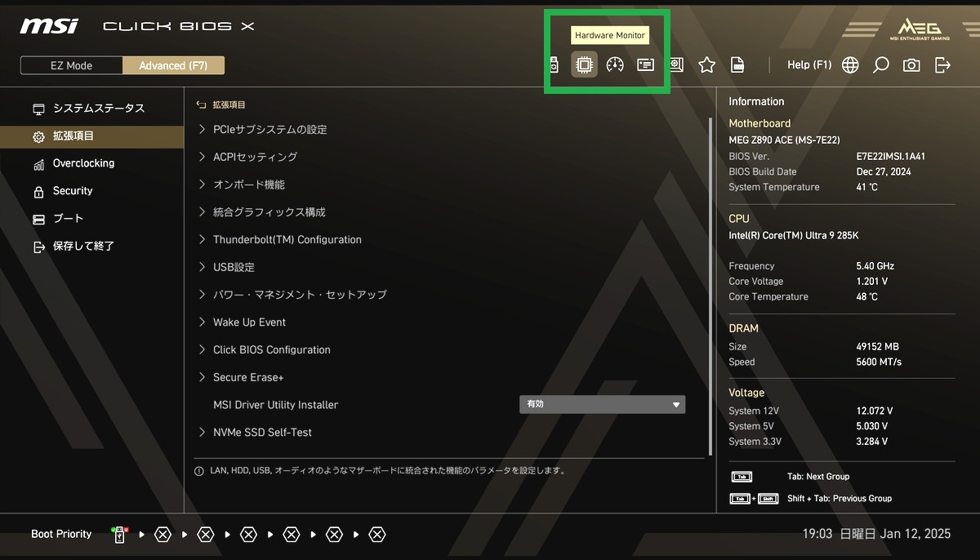Click the last empty Boot Priority slot
980x560 pixels.
coord(376,535)
